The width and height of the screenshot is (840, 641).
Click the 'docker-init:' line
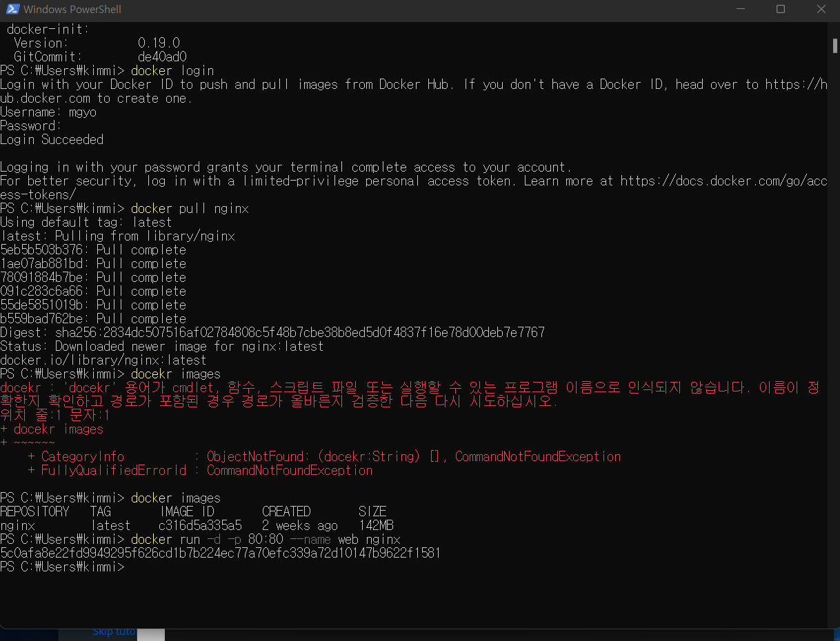pyautogui.click(x=48, y=30)
